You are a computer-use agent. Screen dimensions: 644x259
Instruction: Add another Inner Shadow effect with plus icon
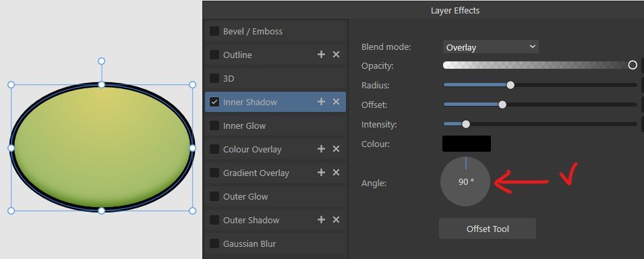[321, 102]
